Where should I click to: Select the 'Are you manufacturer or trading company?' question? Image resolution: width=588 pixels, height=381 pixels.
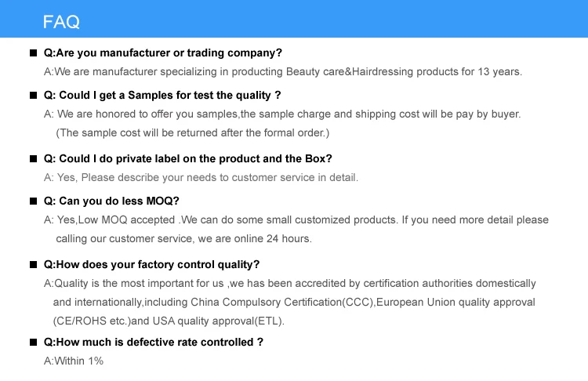point(162,53)
